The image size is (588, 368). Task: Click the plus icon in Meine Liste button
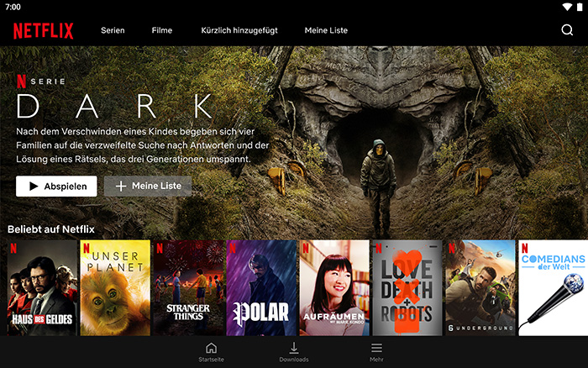coord(121,186)
